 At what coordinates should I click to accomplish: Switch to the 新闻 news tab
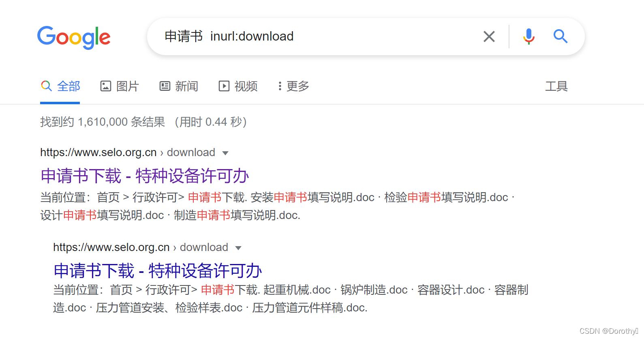tap(179, 86)
